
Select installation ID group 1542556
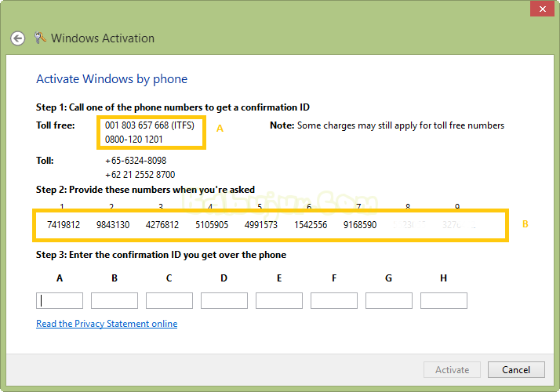point(311,225)
